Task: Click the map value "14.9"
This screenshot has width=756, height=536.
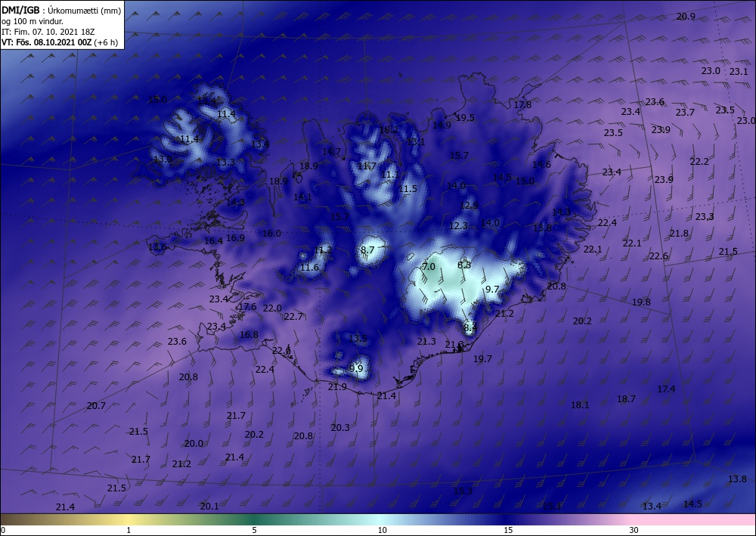Action: click(442, 125)
